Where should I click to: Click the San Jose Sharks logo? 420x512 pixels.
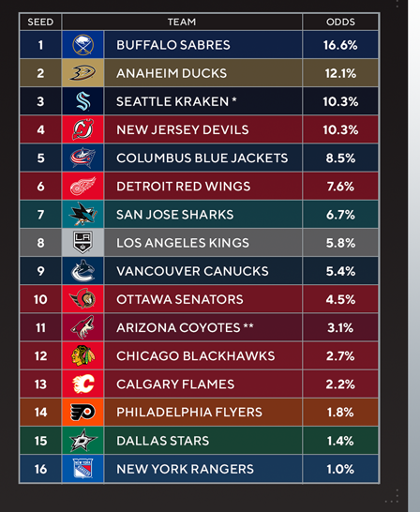tap(82, 214)
